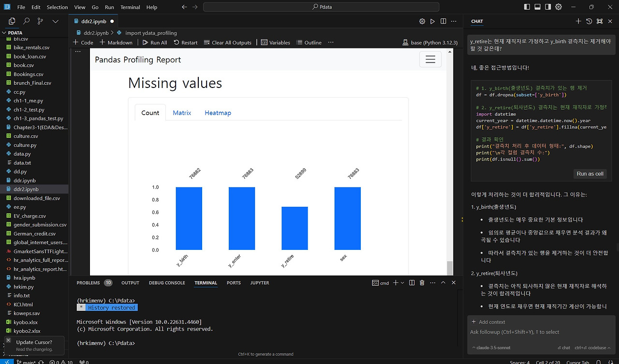The width and height of the screenshot is (619, 364).
Task: Add a Markdown cell
Action: pos(116,43)
